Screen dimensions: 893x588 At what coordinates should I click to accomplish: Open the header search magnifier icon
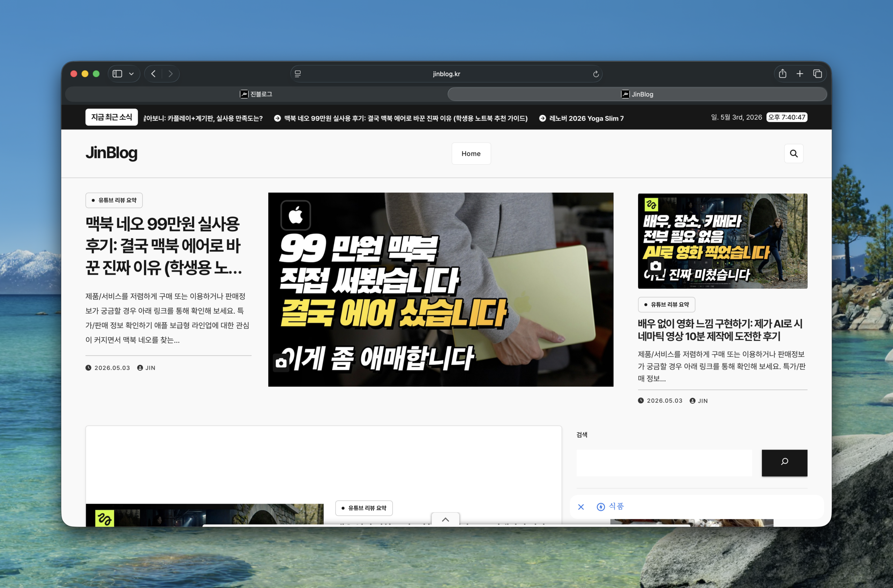794,153
